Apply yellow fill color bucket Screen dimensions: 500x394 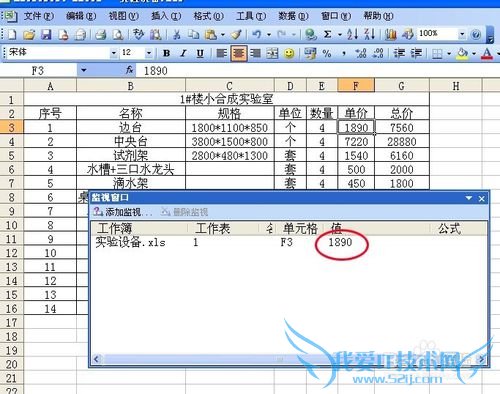click(463, 53)
